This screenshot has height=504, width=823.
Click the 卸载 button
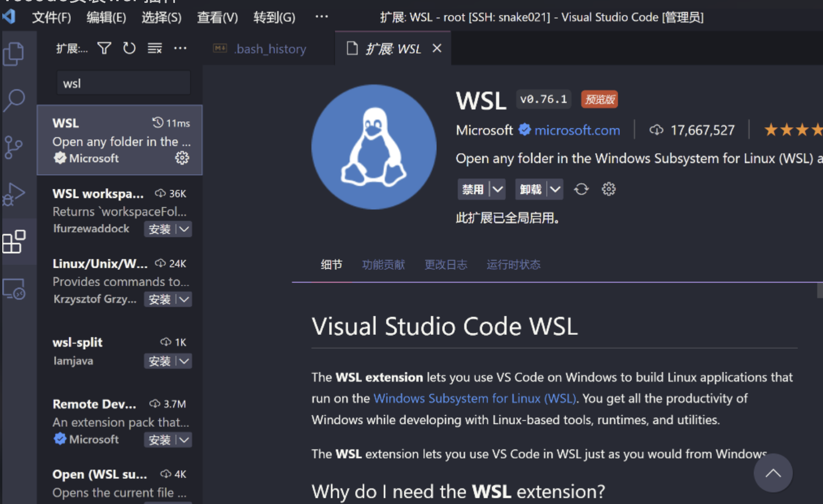coord(531,189)
